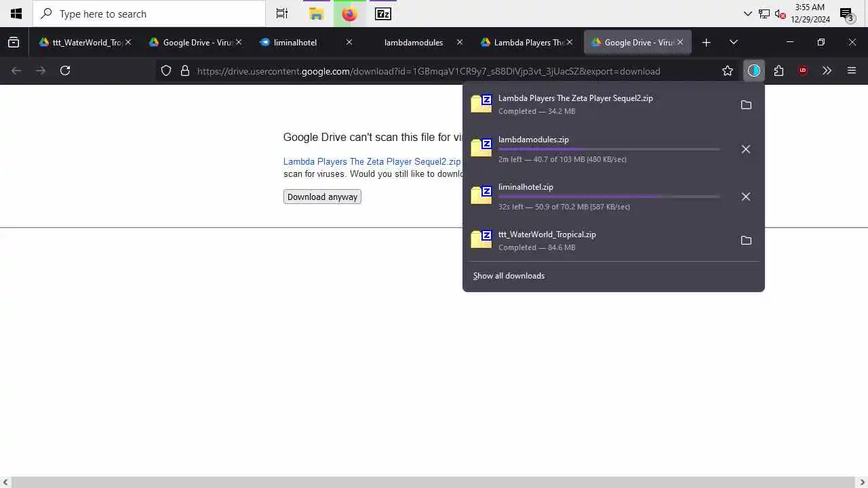Close the ttt_WaterWorld_Tropical tab

[128, 42]
